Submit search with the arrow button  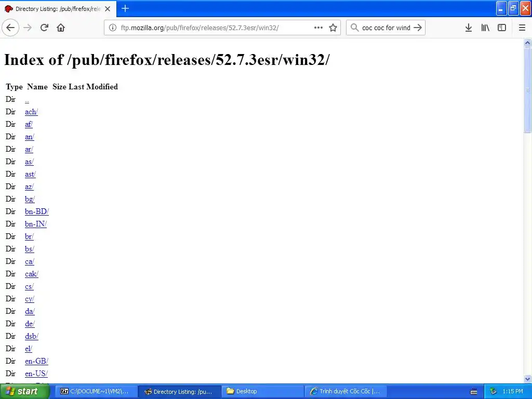point(418,28)
